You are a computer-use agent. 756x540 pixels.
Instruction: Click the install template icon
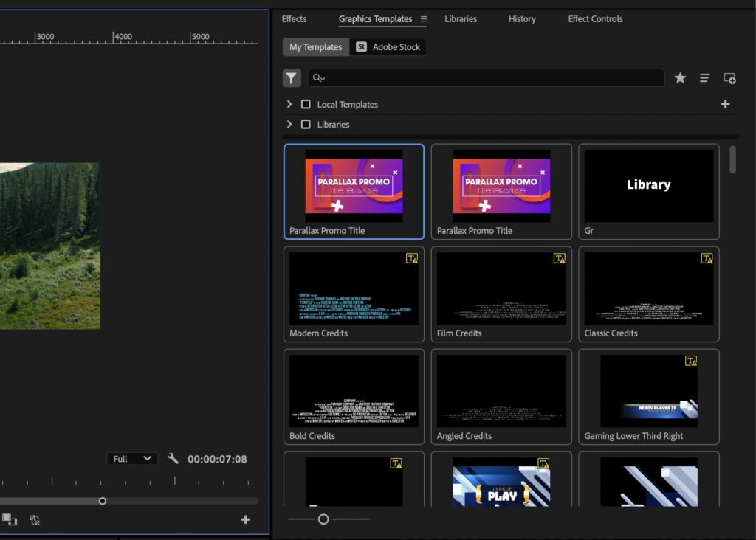coord(729,78)
